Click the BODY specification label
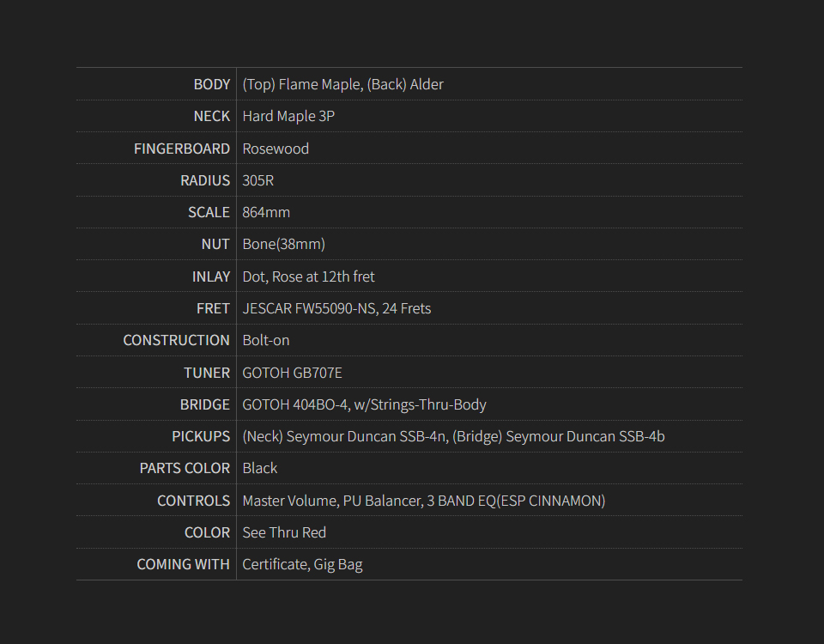Image resolution: width=824 pixels, height=644 pixels. point(211,84)
